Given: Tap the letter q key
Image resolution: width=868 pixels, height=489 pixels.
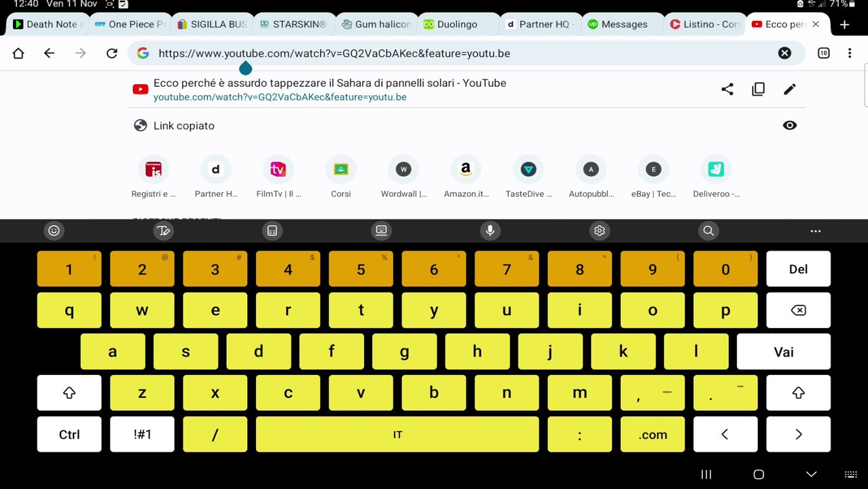Looking at the screenshot, I should [x=69, y=310].
